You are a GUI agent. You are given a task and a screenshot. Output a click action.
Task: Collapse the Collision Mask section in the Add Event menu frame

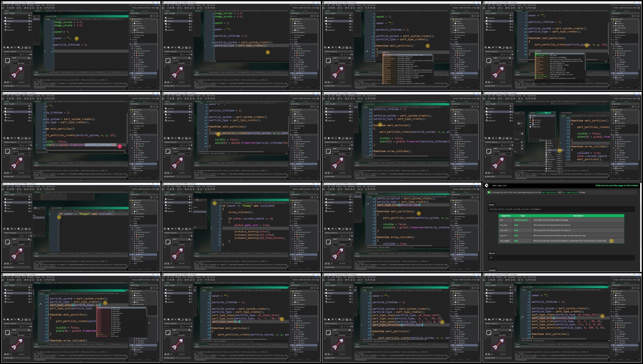(485, 177)
